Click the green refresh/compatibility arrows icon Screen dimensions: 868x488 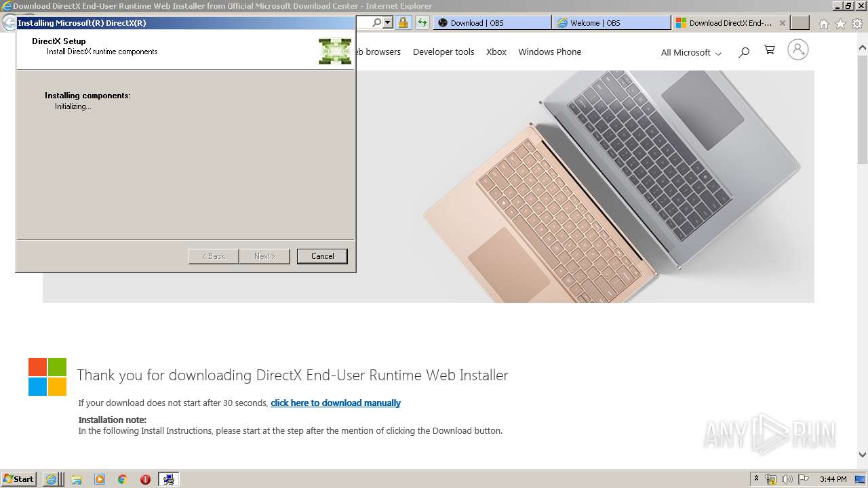click(422, 23)
